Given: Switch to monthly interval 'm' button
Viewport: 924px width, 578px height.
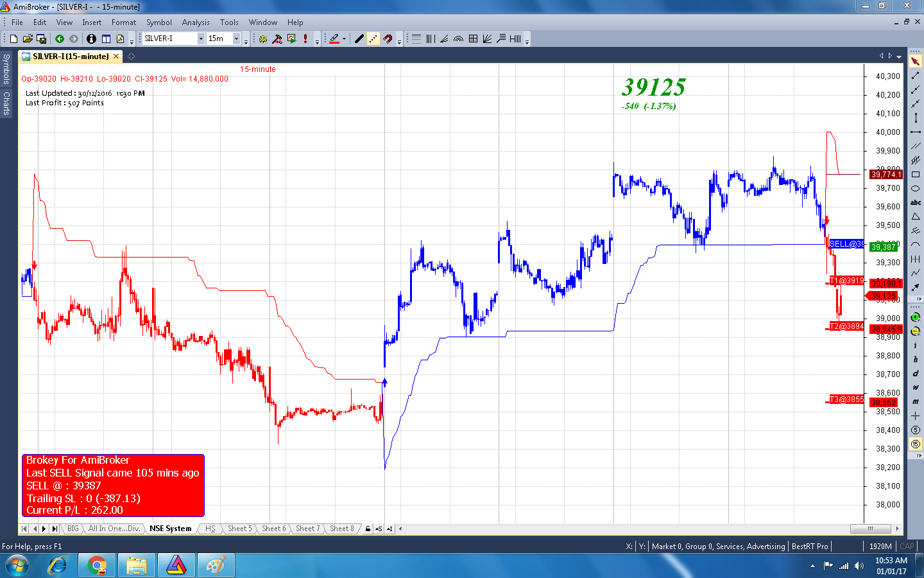Looking at the screenshot, I should coord(916,401).
